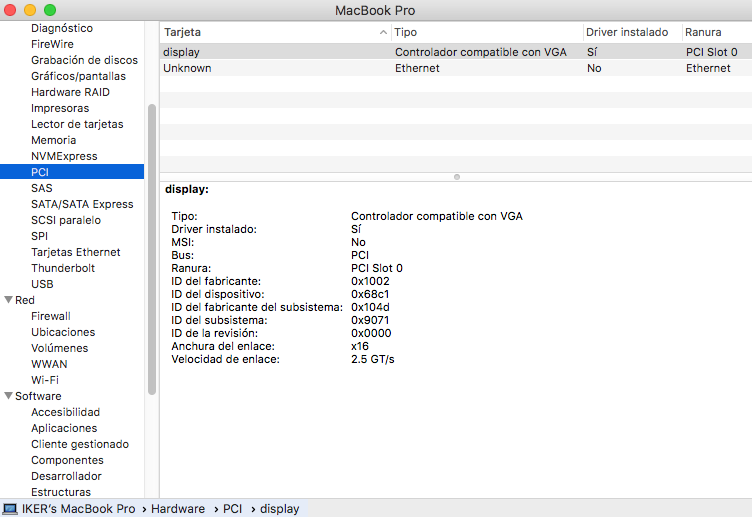Select SAS in the sidebar
752x517 pixels.
pyautogui.click(x=42, y=188)
